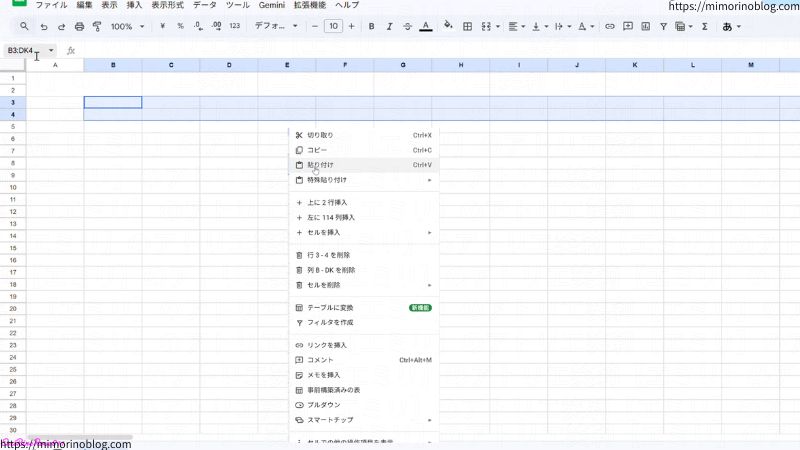Viewport: 800px width, 450px height.
Task: Open the font family dropdown
Action: tap(276, 26)
